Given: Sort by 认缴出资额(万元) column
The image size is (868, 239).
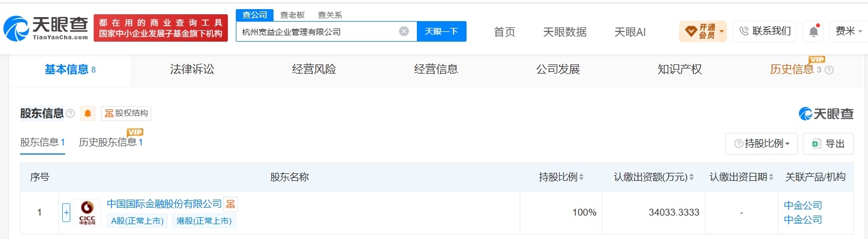Looking at the screenshot, I should (654, 177).
